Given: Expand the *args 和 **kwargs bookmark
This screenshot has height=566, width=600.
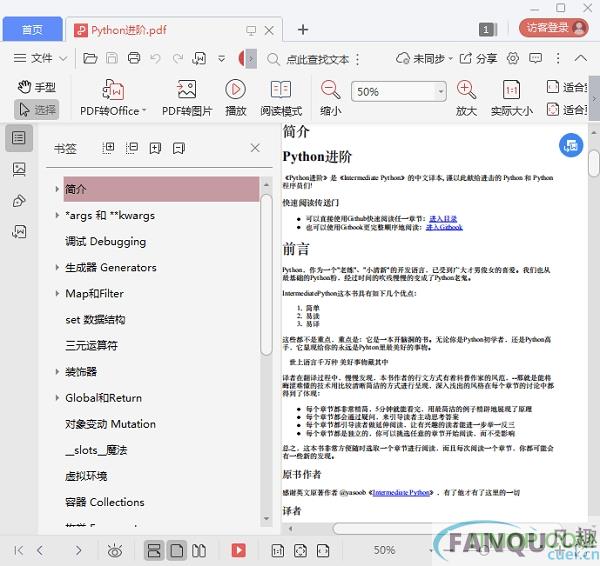Looking at the screenshot, I should point(57,215).
